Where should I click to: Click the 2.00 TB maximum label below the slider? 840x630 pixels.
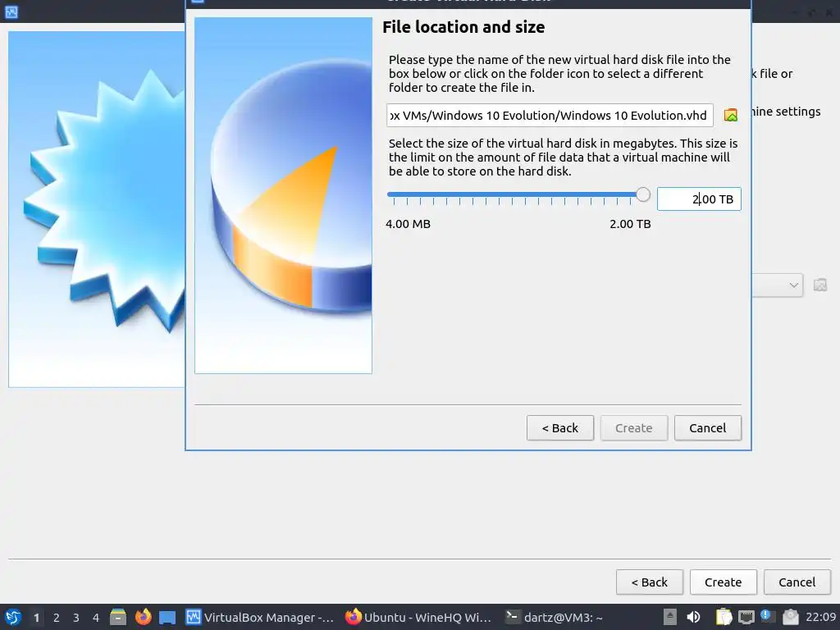click(x=630, y=224)
